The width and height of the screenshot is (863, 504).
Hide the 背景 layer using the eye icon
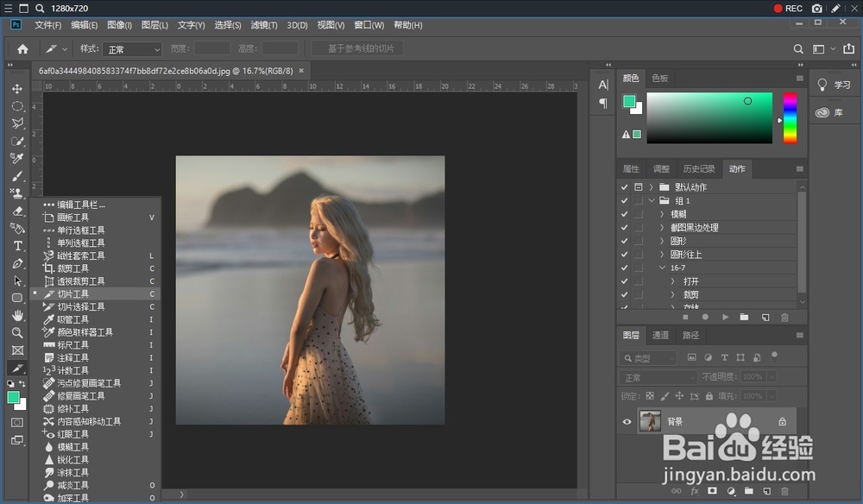tap(627, 422)
